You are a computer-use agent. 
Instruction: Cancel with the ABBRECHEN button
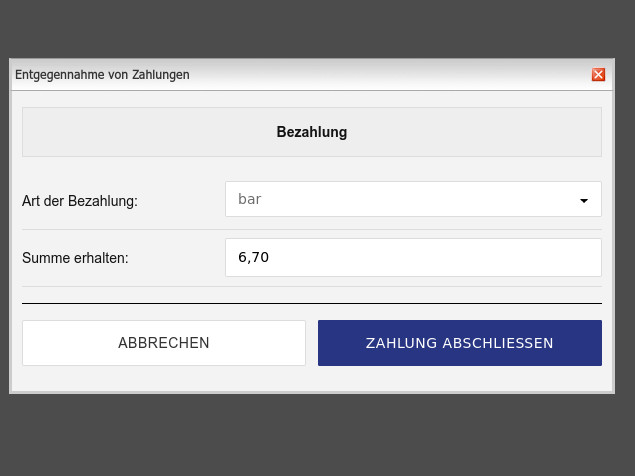(164, 343)
